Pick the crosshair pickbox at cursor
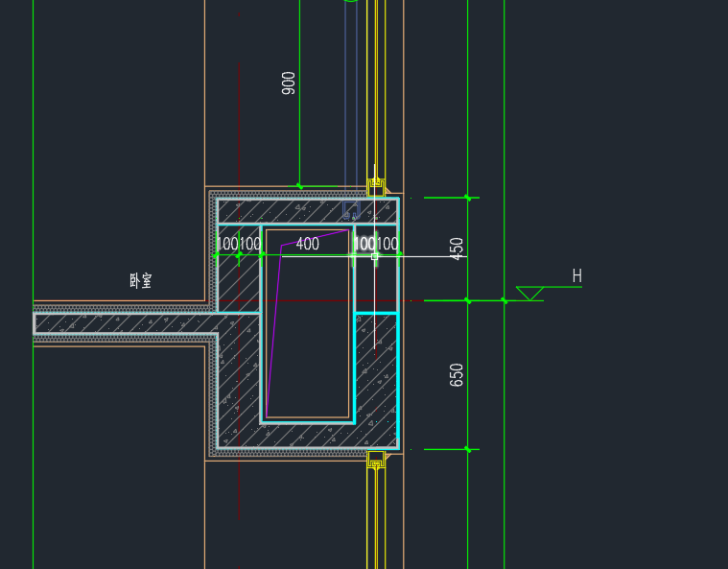The height and width of the screenshot is (569, 728). tap(375, 256)
